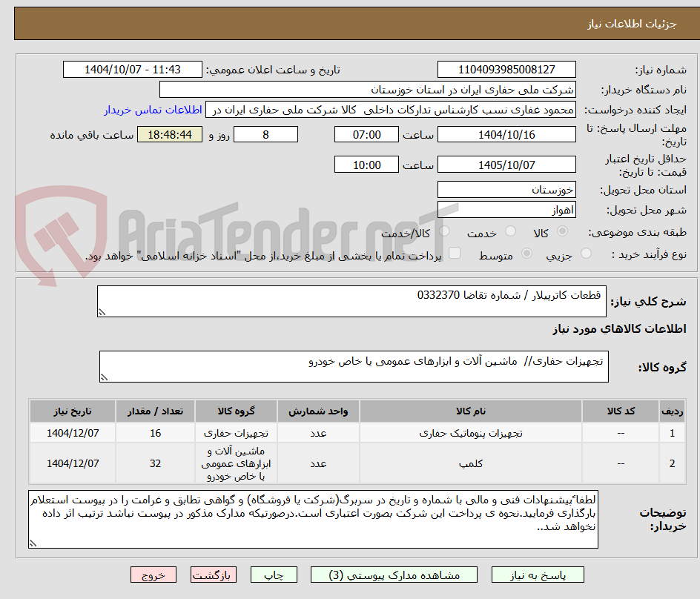Click the استان محل تحویل field خوزستان
The image size is (700, 599).
[506, 190]
